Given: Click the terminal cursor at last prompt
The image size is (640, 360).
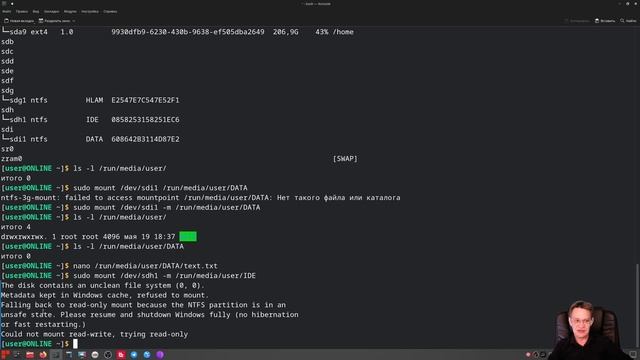Looking at the screenshot, I should pos(75,344).
